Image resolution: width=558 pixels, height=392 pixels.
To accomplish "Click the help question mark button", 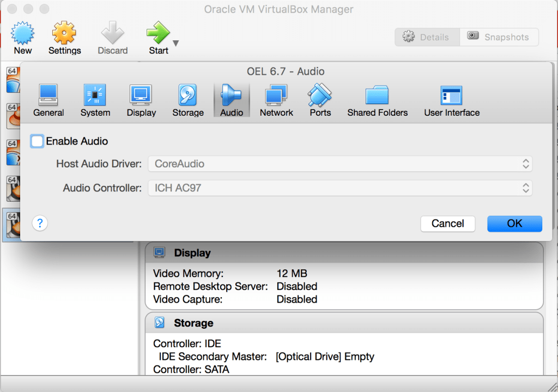I will pos(40,223).
